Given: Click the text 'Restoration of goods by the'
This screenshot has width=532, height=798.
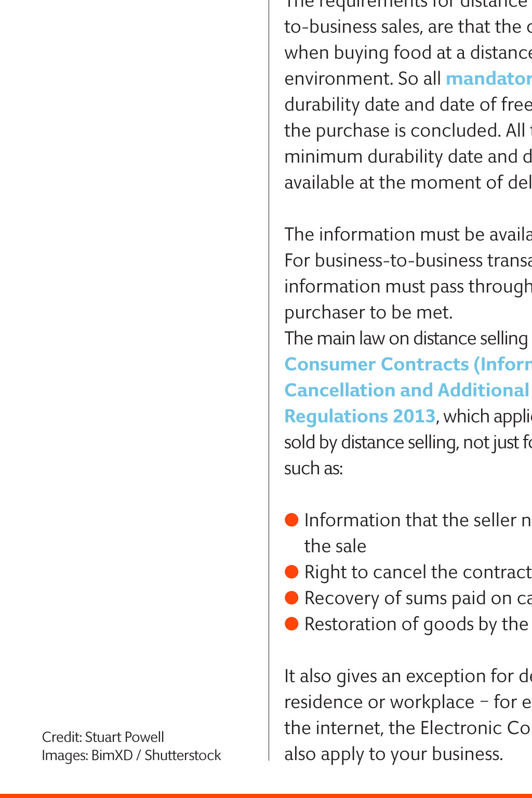Looking at the screenshot, I should point(416,624).
